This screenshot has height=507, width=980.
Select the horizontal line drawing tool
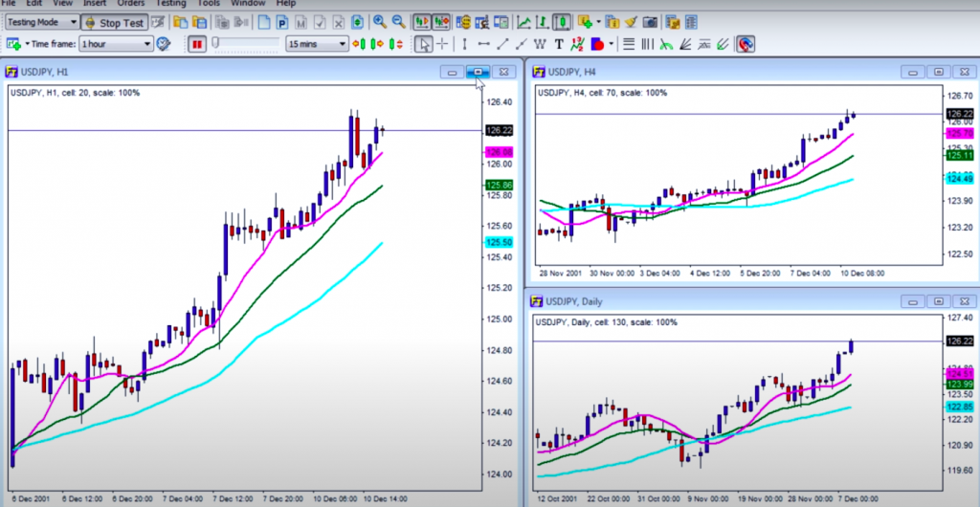point(483,44)
